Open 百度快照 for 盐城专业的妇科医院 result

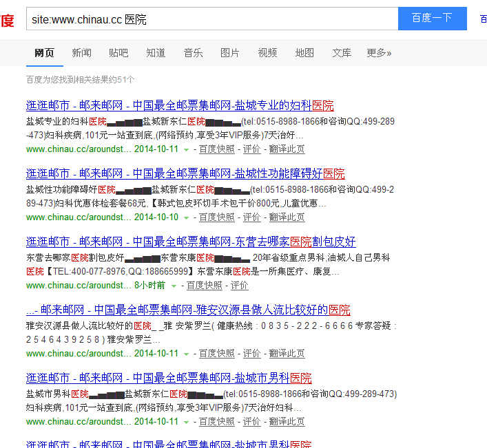pyautogui.click(x=217, y=149)
